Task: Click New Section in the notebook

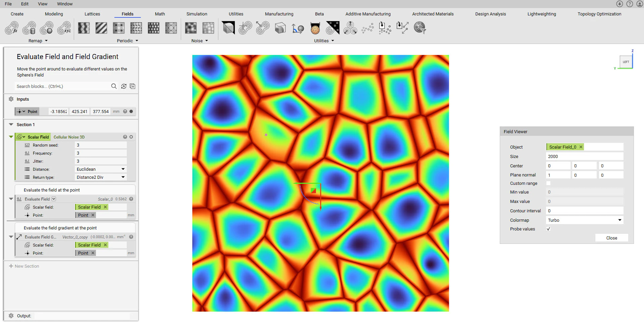Action: 24,266
